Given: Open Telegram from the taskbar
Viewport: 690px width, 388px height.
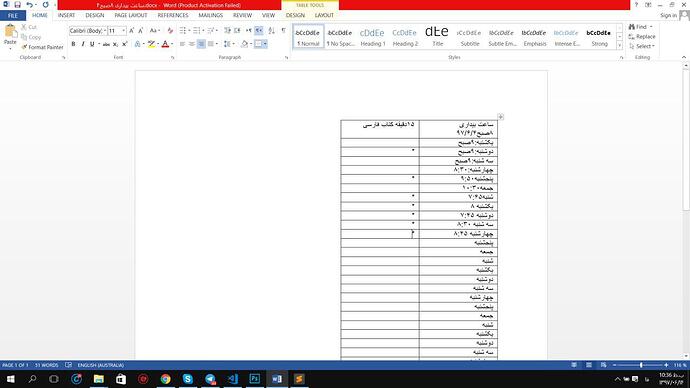Looking at the screenshot, I should 210,379.
